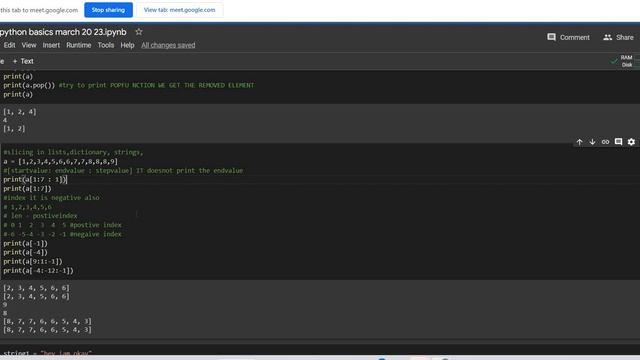
Task: Move cell up with the arrow icon
Action: click(579, 142)
